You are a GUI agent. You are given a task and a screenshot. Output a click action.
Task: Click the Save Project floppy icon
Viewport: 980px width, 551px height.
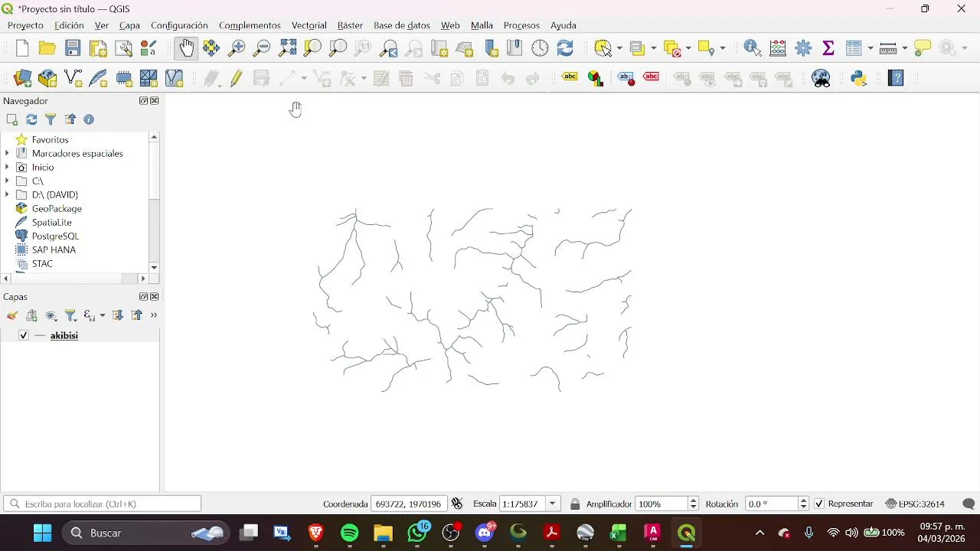coord(73,48)
